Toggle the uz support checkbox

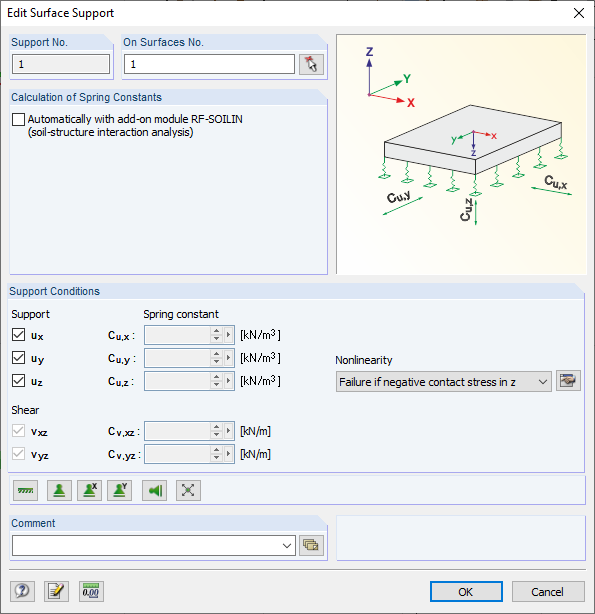[18, 381]
